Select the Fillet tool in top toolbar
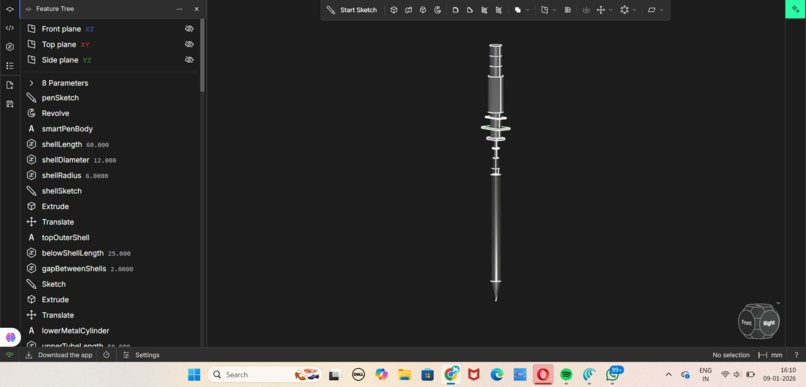 [455, 10]
